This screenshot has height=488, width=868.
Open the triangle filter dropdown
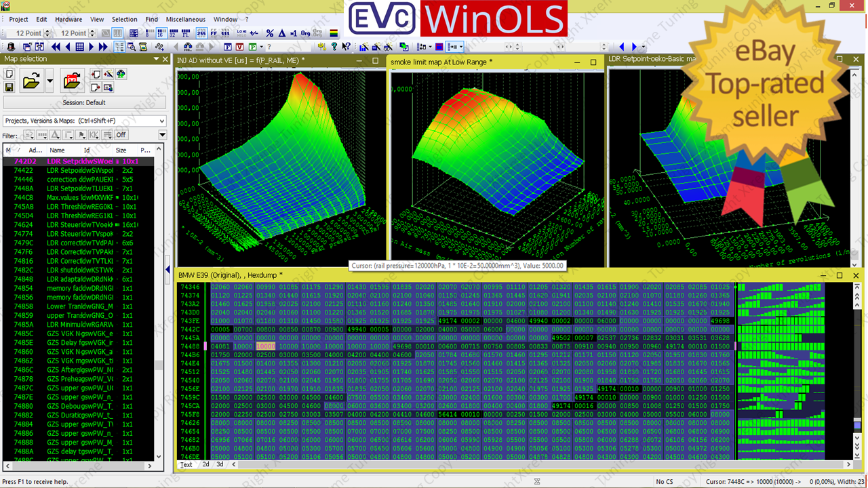[55, 135]
